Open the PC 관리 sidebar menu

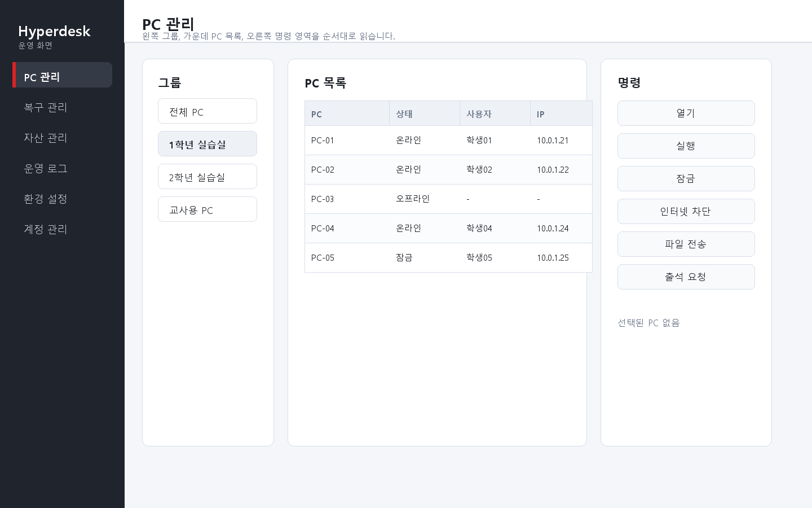(x=62, y=75)
